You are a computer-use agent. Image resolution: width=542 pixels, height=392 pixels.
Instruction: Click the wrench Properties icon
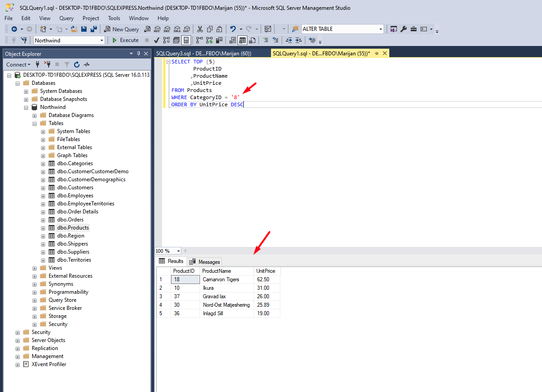click(x=404, y=29)
